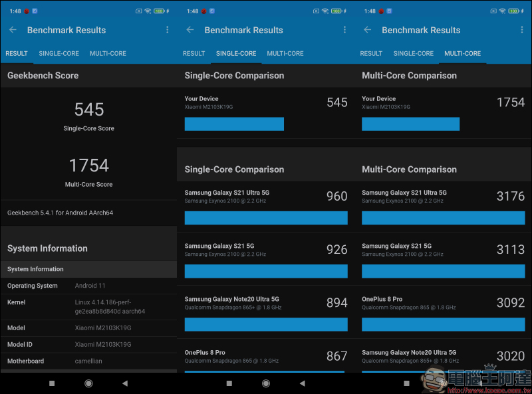Image resolution: width=532 pixels, height=394 pixels.
Task: Tap Samsung Galaxy S21 5G score 926
Action: (x=337, y=250)
